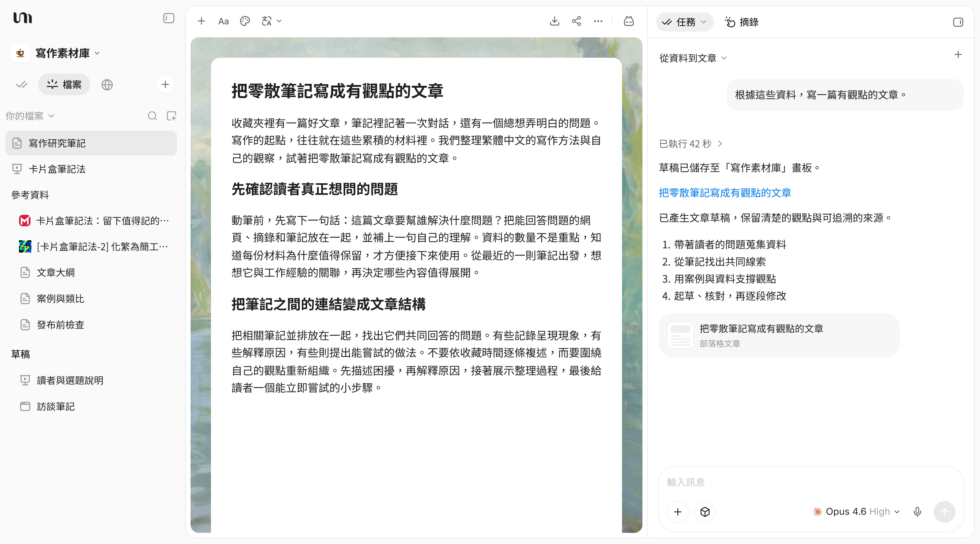Image resolution: width=980 pixels, height=544 pixels.
Task: Open the palette theme icon
Action: (x=245, y=21)
